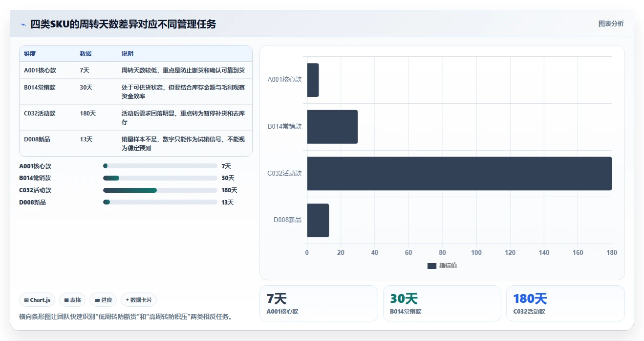Click the 13天 table data cell

pyautogui.click(x=86, y=139)
